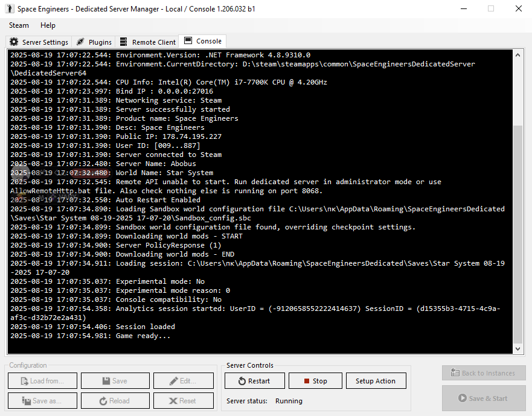Image resolution: width=532 pixels, height=416 pixels.
Task: Hit the Reload configuration button
Action: click(115, 401)
